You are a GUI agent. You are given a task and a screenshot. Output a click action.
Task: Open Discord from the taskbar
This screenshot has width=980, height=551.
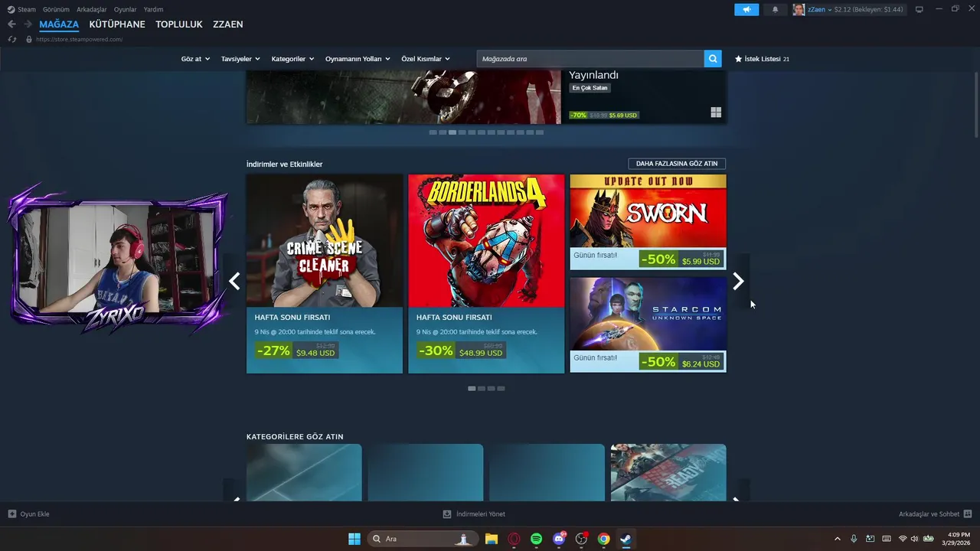[559, 539]
